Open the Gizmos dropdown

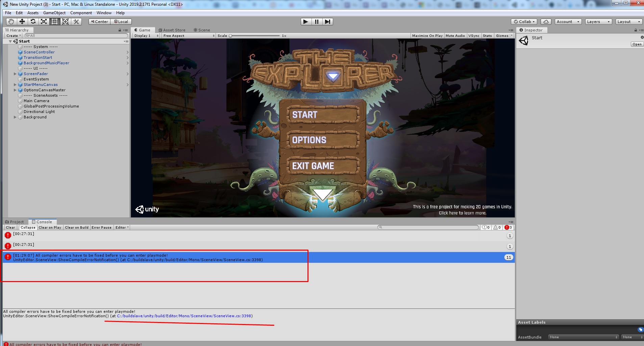(504, 36)
